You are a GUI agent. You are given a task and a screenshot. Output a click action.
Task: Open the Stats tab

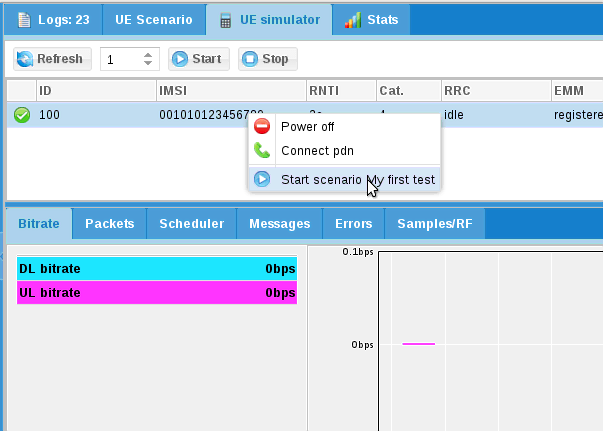point(371,19)
